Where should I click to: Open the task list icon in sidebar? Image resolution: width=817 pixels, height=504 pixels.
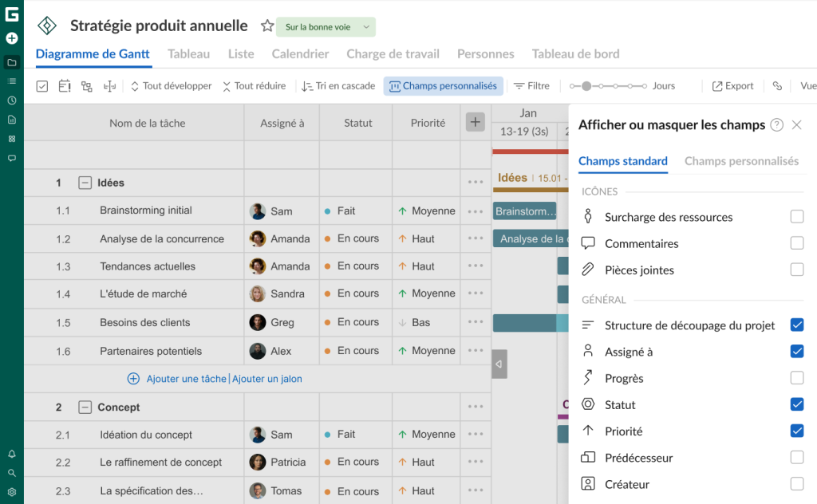11,81
